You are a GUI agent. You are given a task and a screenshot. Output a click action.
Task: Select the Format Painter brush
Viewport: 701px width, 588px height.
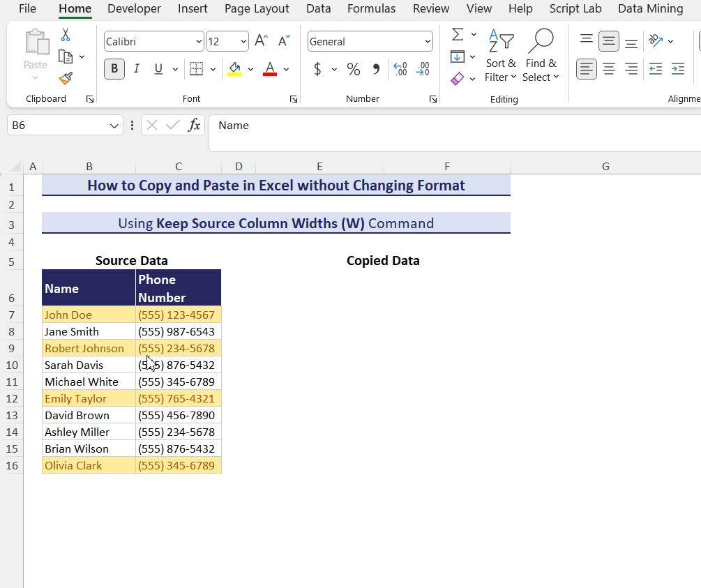click(x=66, y=78)
